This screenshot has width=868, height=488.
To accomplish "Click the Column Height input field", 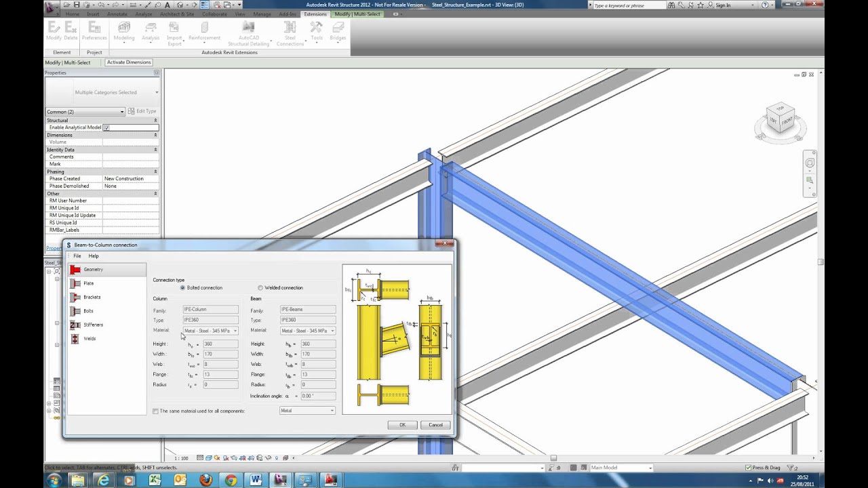I will [220, 344].
